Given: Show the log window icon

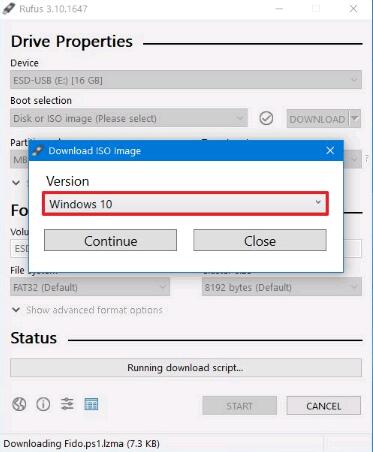Looking at the screenshot, I should [x=91, y=404].
